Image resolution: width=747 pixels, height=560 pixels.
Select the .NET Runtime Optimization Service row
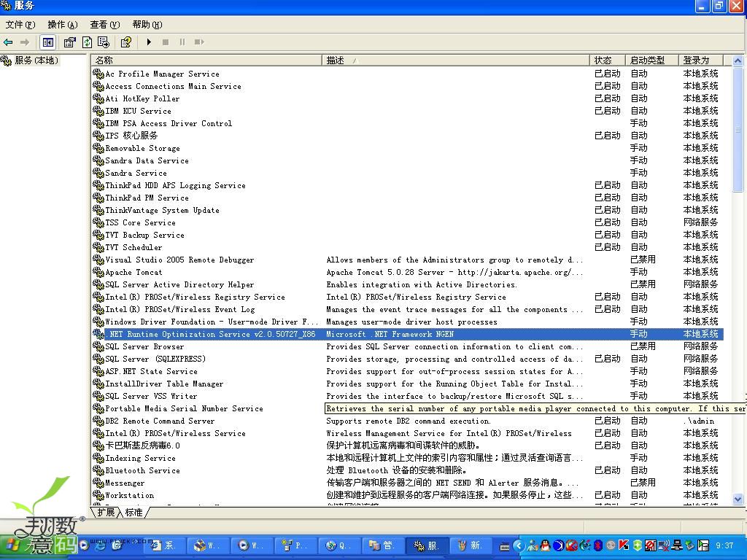[408, 334]
